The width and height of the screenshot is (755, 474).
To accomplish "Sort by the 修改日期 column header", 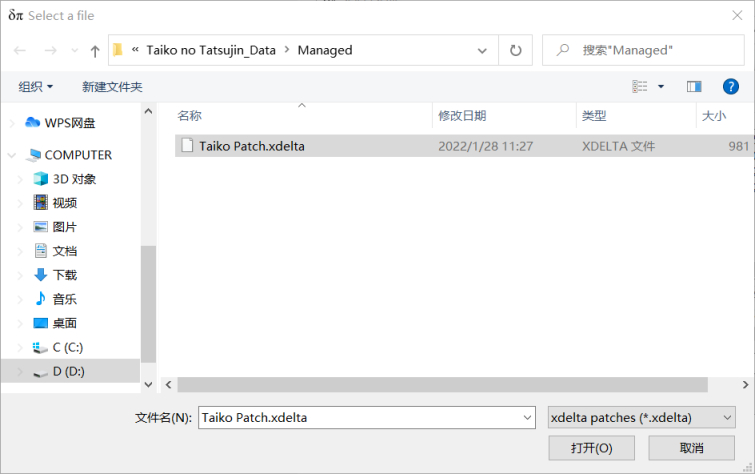I will 462,116.
